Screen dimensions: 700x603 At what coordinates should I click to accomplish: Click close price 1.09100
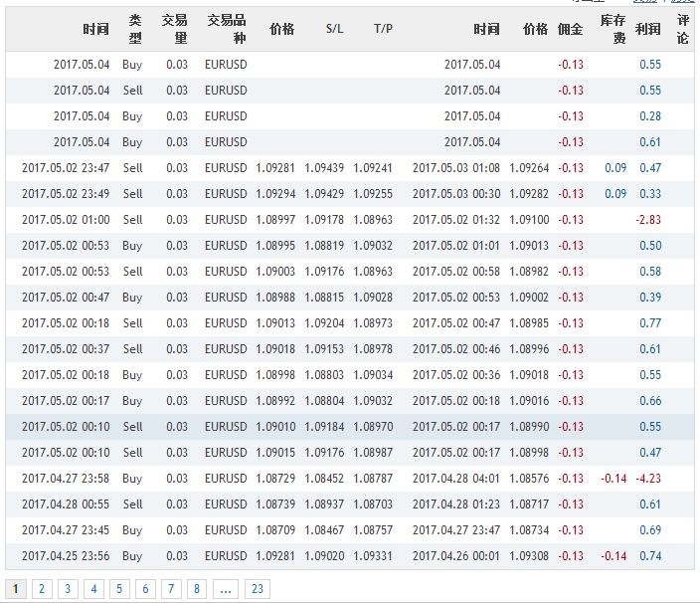tap(529, 220)
